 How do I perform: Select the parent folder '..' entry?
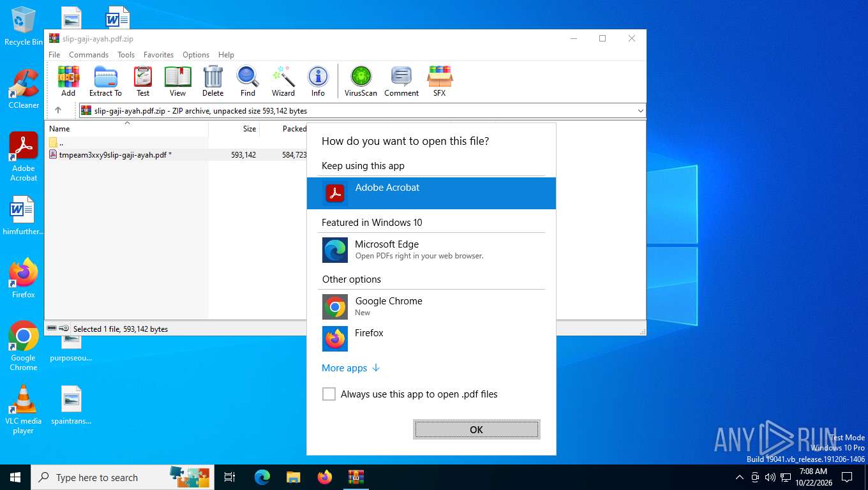click(x=56, y=142)
